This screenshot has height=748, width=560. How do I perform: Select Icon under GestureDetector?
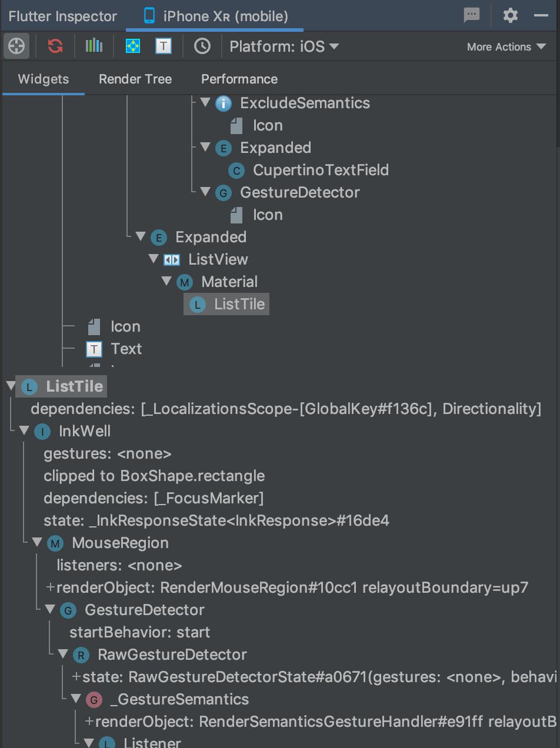268,215
